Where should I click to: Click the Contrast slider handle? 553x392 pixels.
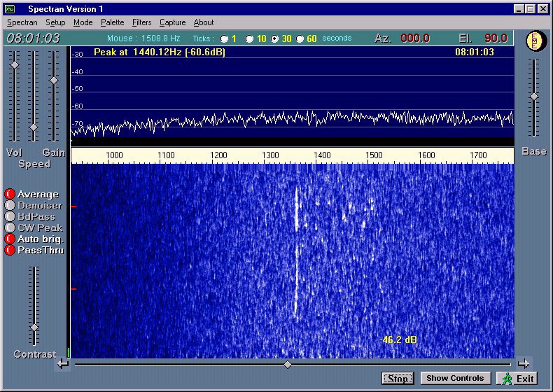click(34, 328)
